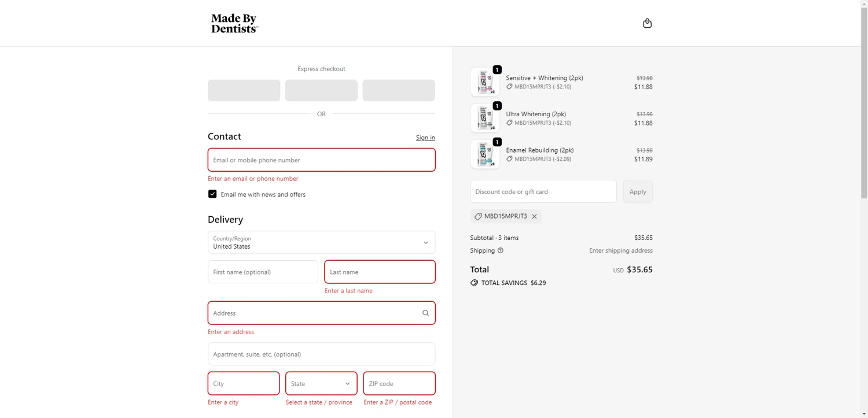Click 'Ultra Whitening (2pk)' product name

(536, 114)
